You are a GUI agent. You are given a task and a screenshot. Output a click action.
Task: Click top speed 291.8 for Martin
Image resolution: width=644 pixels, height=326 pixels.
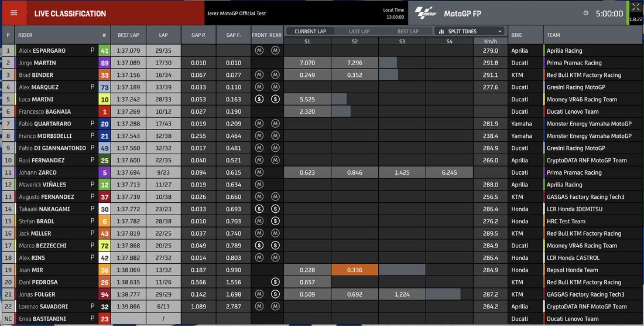[x=491, y=63]
